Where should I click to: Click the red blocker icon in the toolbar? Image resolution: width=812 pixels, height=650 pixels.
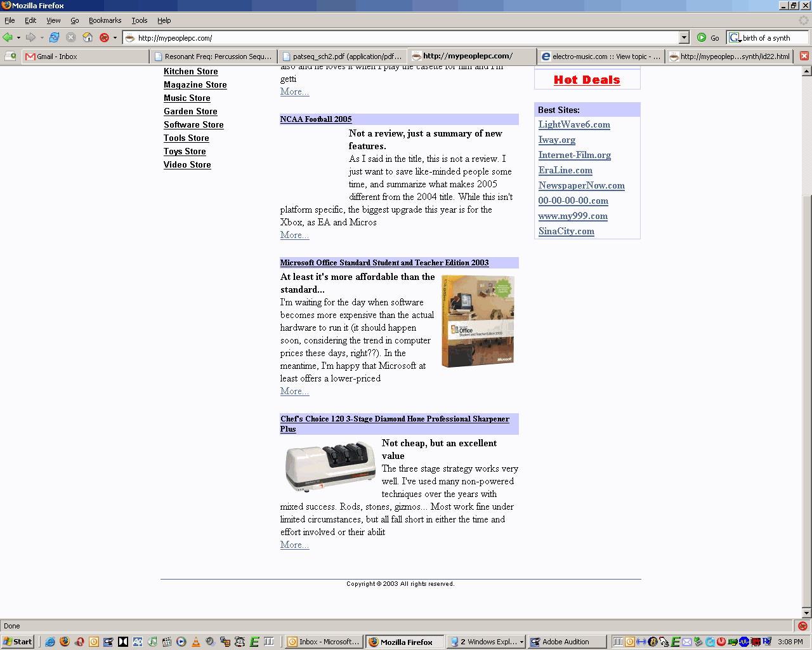[105, 37]
